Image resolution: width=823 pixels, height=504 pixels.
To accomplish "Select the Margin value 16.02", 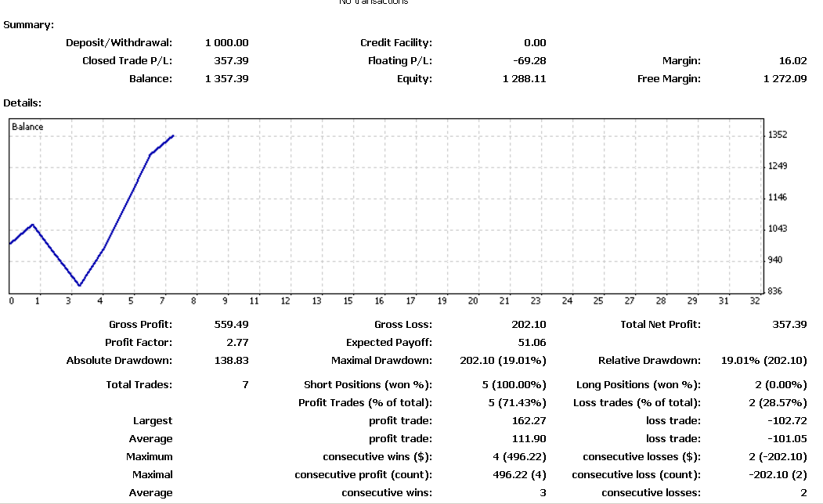I will [792, 61].
